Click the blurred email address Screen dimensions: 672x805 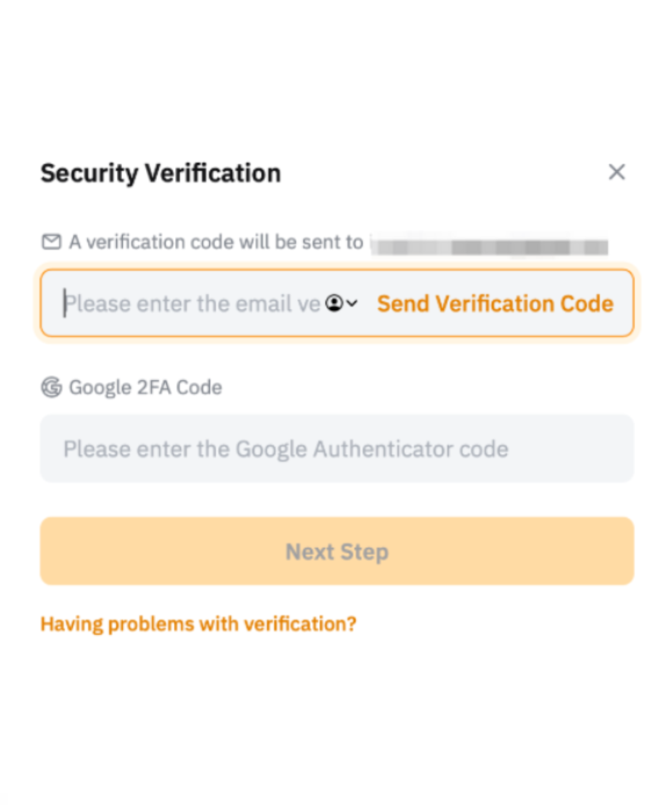click(x=490, y=246)
